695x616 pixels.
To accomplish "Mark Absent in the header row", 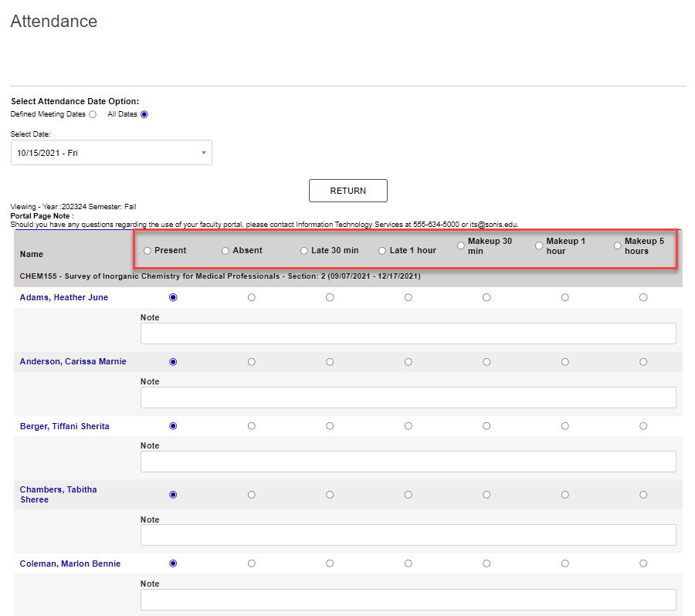I will (225, 249).
